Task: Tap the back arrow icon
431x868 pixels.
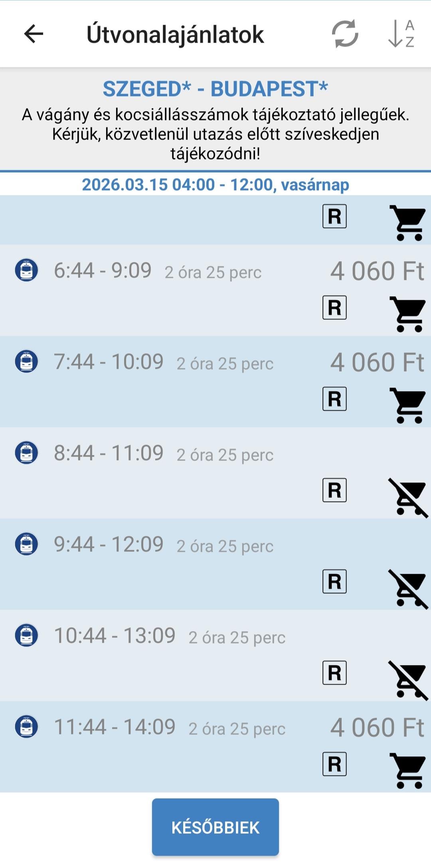Action: (x=34, y=34)
